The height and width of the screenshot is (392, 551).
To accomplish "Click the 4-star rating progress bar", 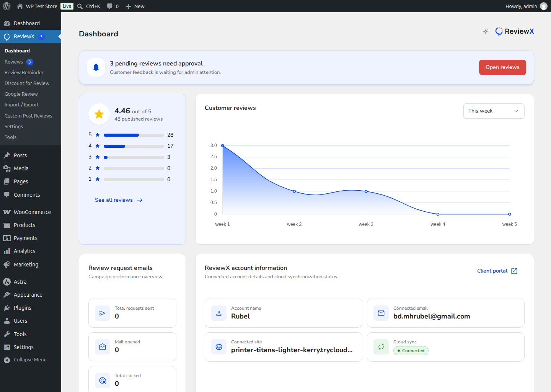I will [134, 146].
